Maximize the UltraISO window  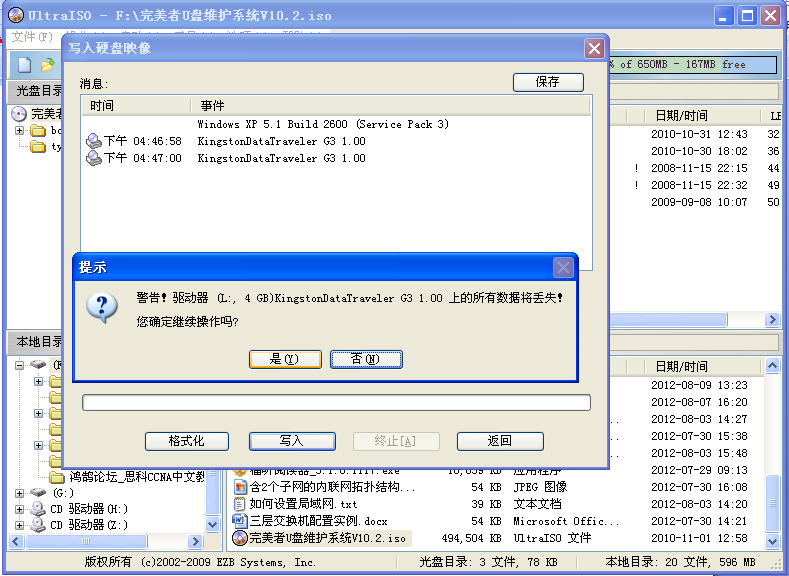[x=747, y=16]
